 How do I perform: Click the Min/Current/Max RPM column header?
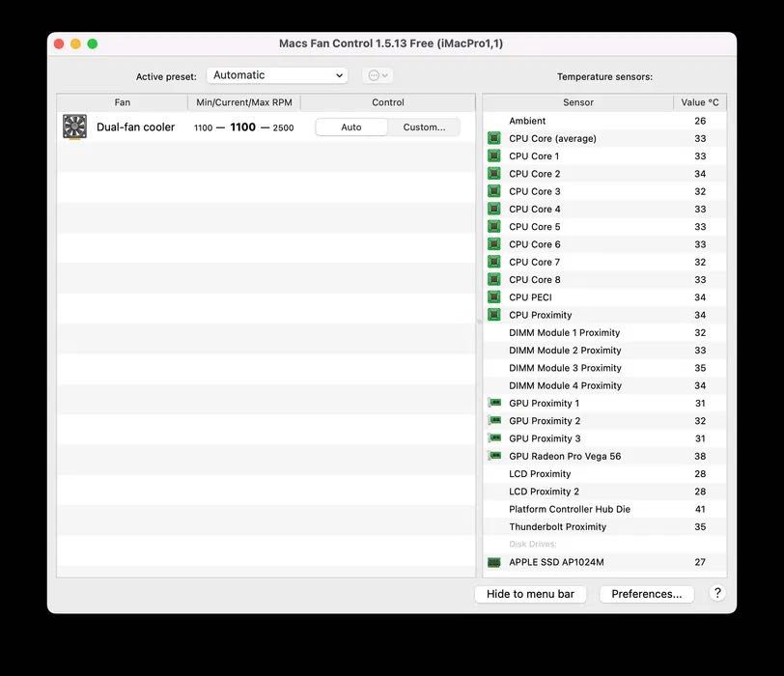tap(244, 102)
